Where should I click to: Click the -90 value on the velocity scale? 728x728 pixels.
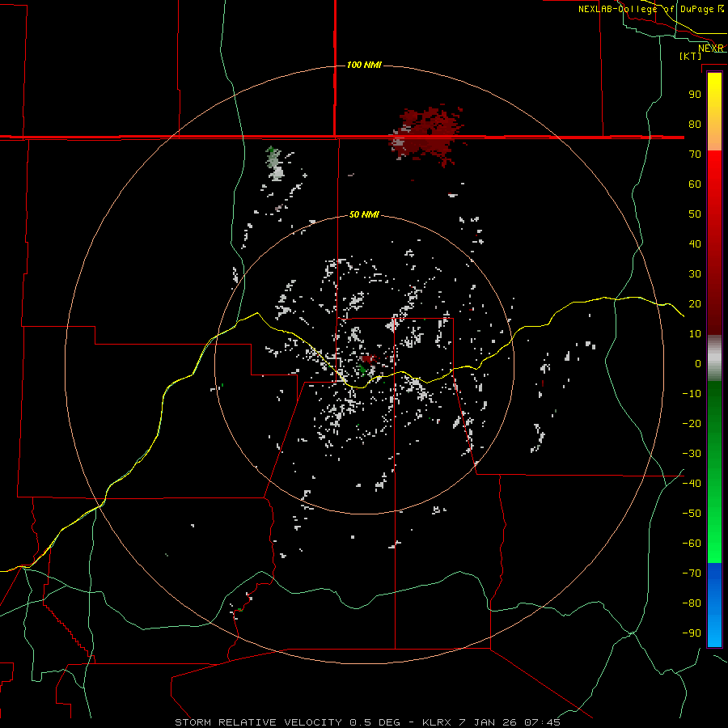click(x=692, y=633)
